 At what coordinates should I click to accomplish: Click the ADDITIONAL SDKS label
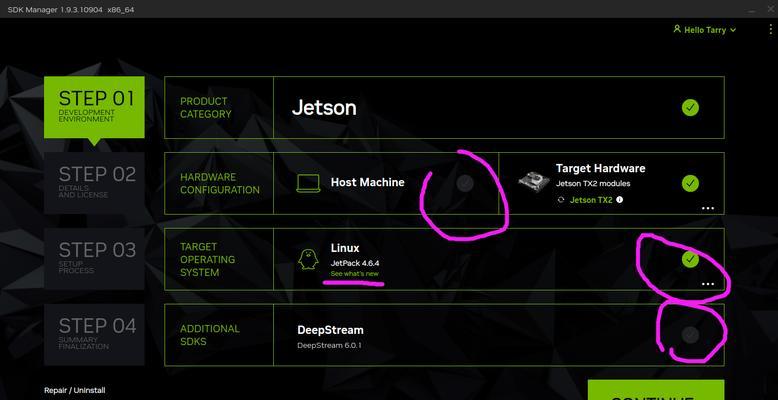pos(210,335)
